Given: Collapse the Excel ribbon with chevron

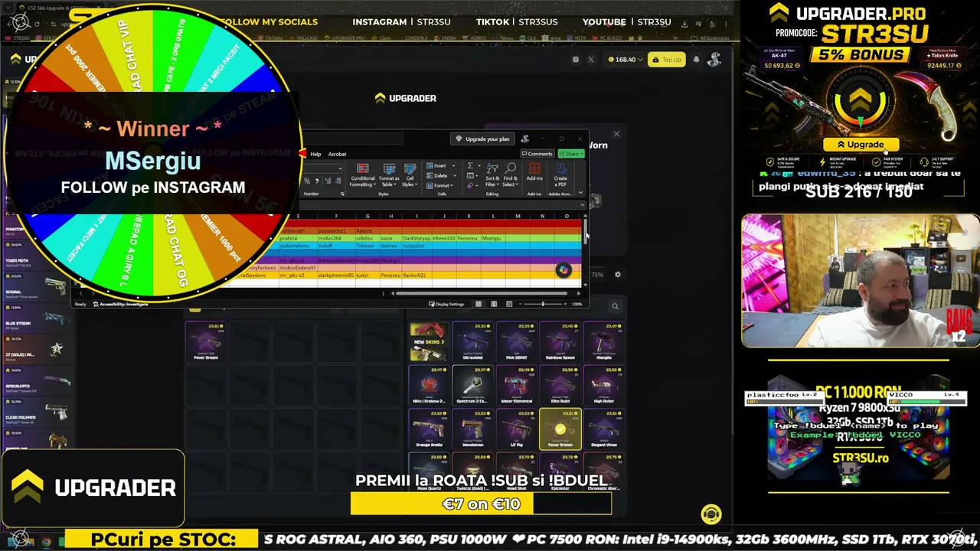Looking at the screenshot, I should click(580, 193).
